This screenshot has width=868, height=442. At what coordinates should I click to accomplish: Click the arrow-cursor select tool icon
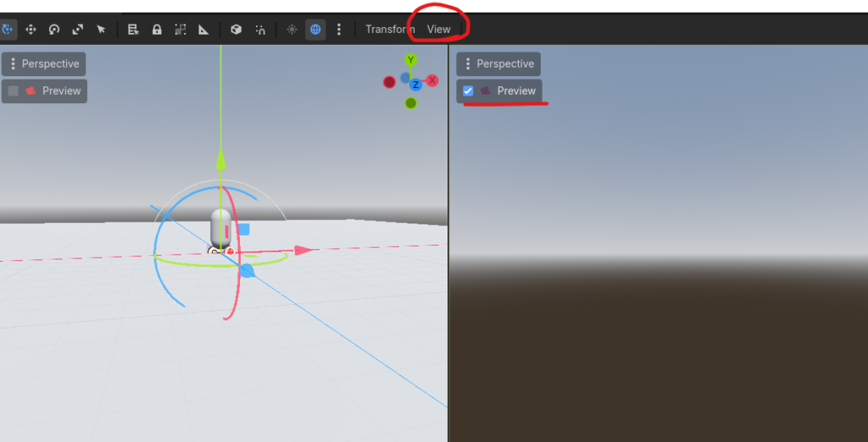(101, 30)
